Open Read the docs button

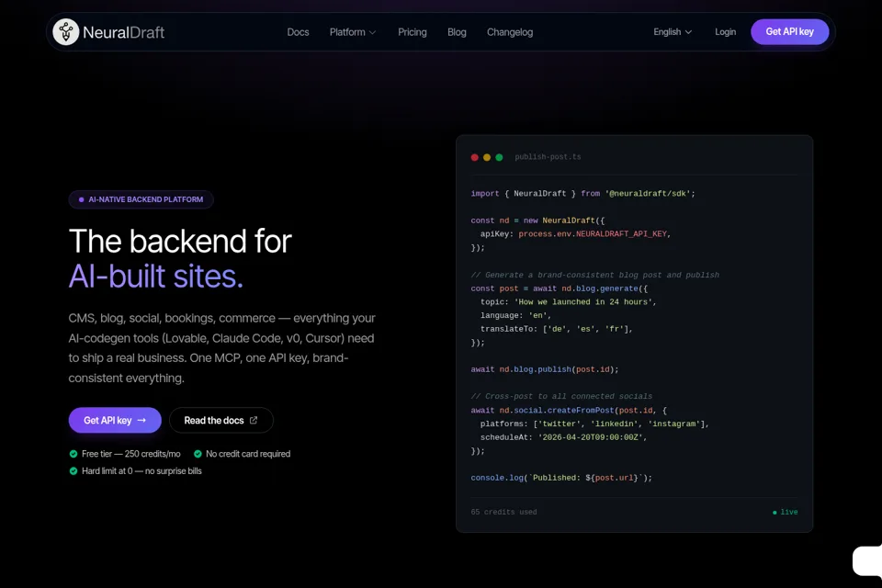pos(221,420)
